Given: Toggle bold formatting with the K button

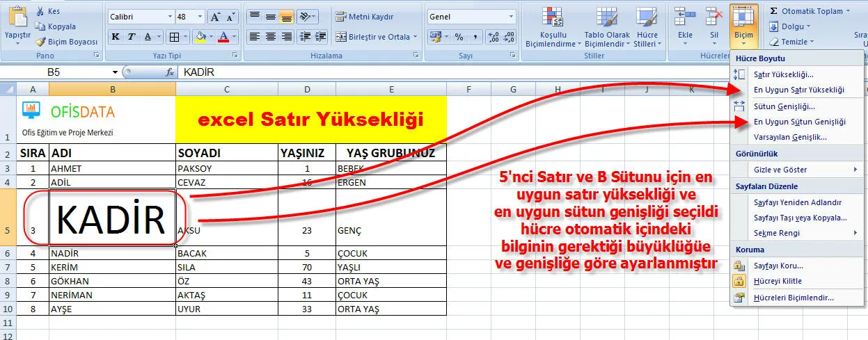Looking at the screenshot, I should [115, 37].
